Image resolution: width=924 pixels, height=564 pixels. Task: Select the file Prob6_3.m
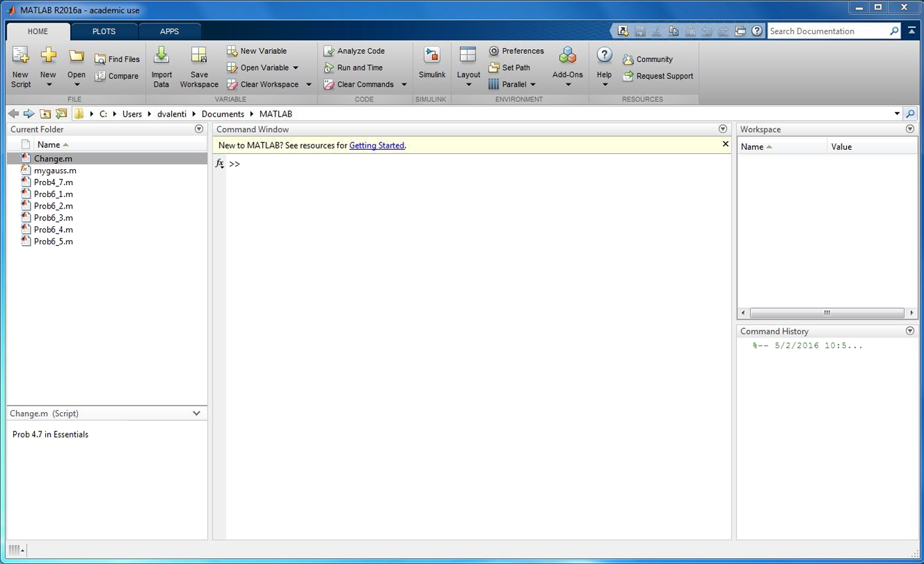pyautogui.click(x=53, y=218)
